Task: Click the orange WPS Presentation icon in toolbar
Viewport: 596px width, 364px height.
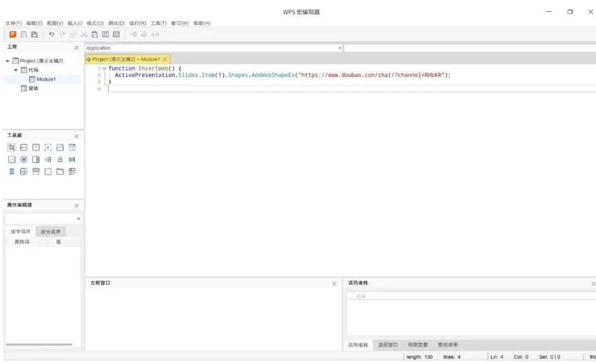Action: 13,34
